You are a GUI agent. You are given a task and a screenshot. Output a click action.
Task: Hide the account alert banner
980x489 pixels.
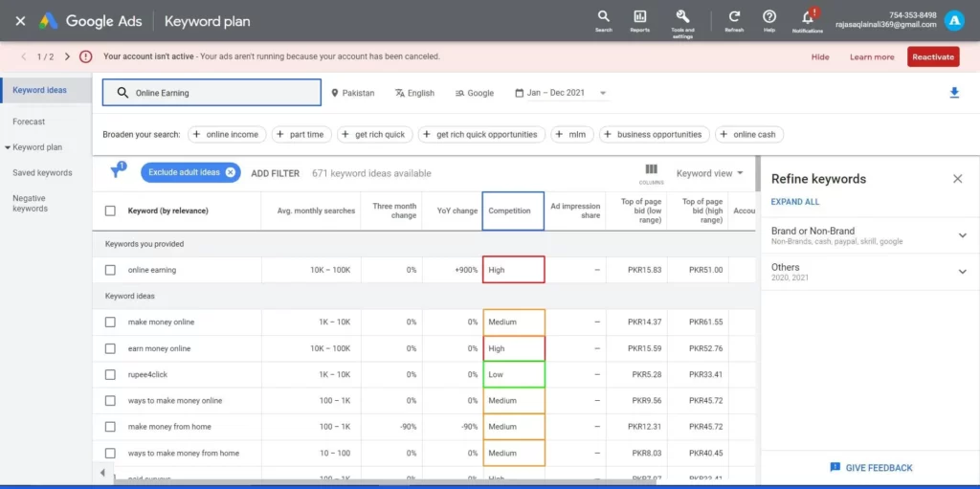click(x=820, y=56)
